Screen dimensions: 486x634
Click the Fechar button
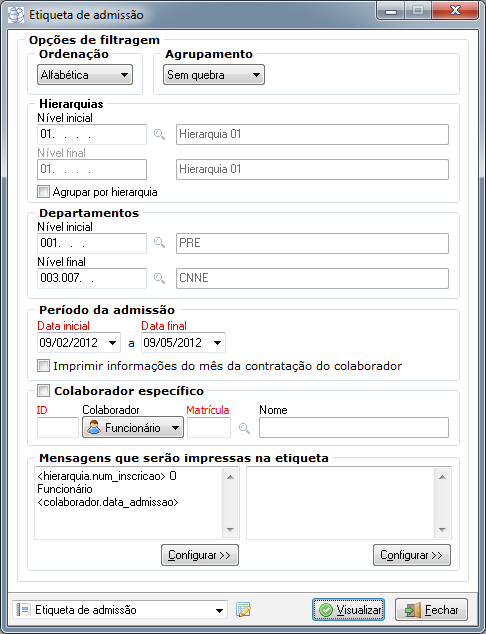[x=431, y=610]
